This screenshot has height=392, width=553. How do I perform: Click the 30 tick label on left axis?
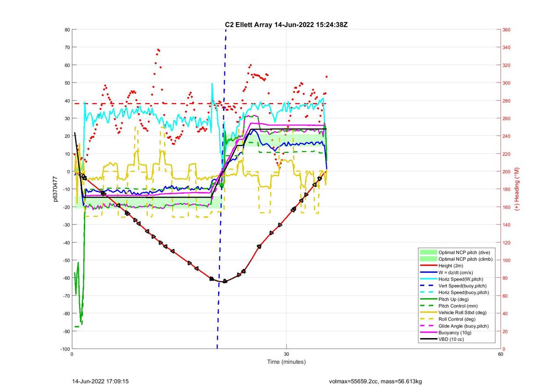click(67, 118)
